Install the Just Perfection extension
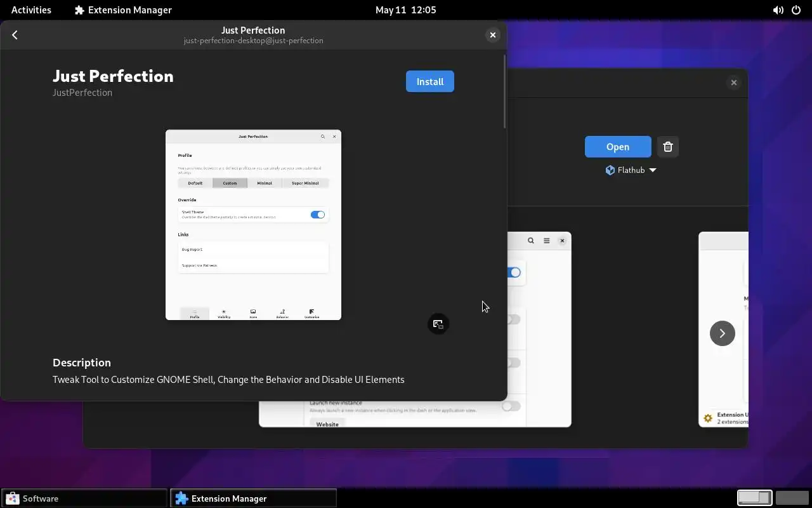This screenshot has width=812, height=508. pyautogui.click(x=430, y=81)
